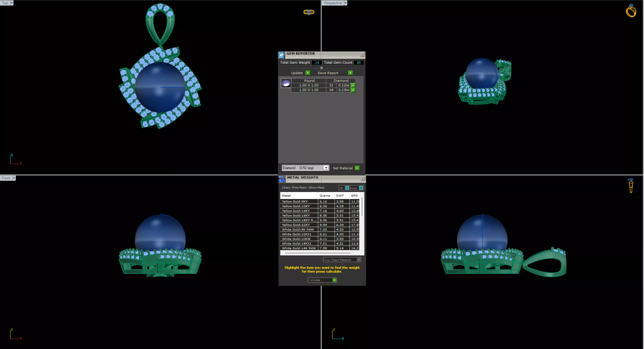The height and width of the screenshot is (349, 644).
Task: Open the Diamond (3.52 spg) material dropdown
Action: coord(326,168)
